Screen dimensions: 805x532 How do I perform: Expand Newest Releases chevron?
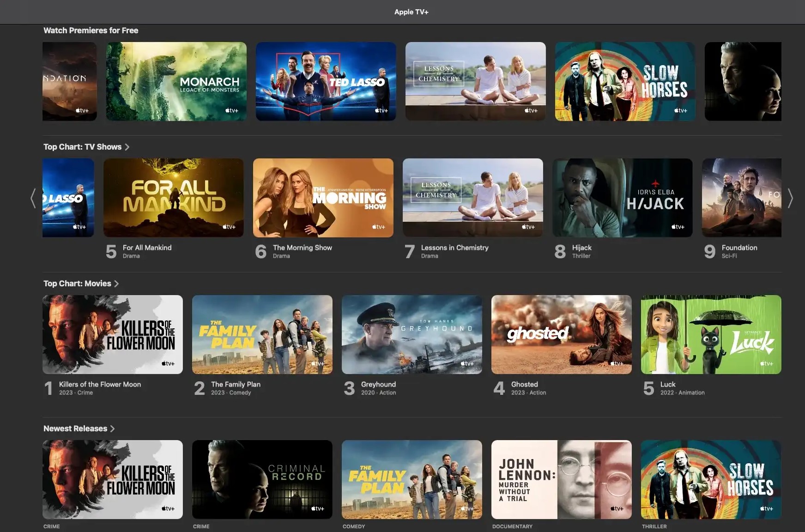tap(112, 429)
